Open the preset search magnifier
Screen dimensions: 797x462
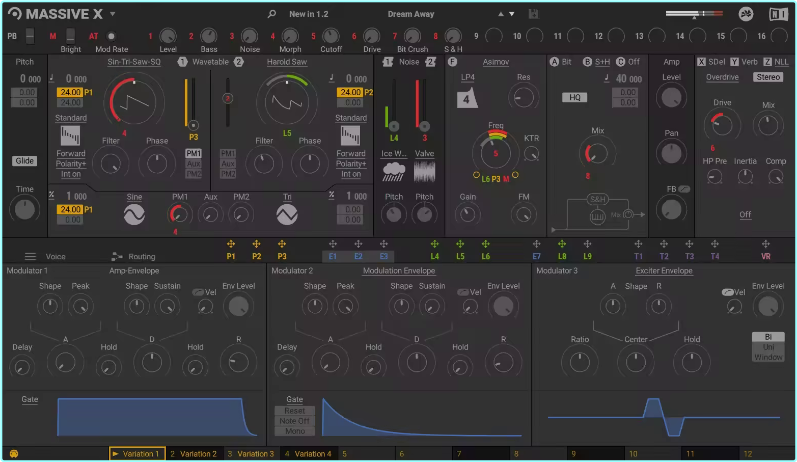272,14
